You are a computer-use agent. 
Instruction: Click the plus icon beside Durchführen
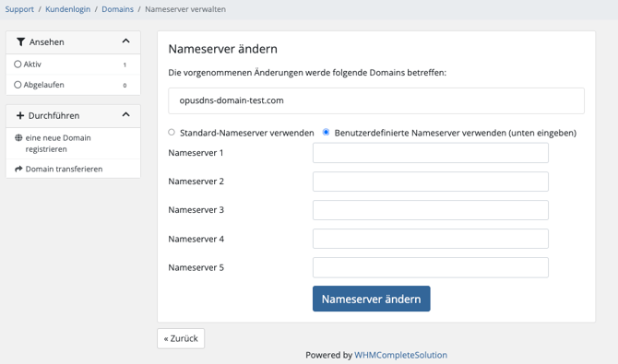coord(20,115)
